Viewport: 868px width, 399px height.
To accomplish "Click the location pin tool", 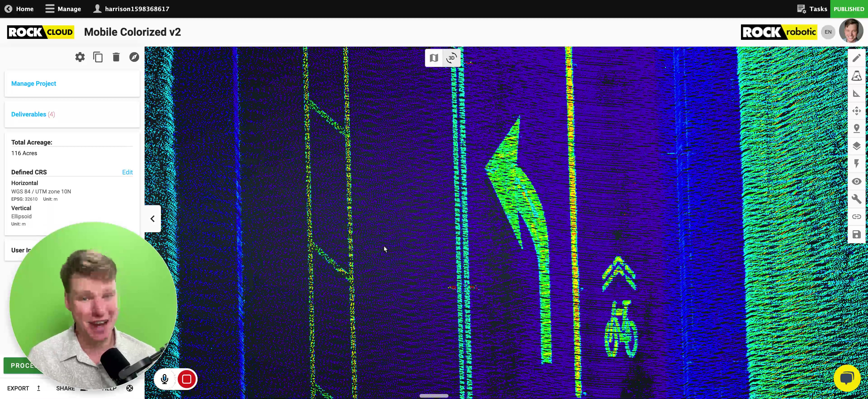I will click(x=856, y=128).
